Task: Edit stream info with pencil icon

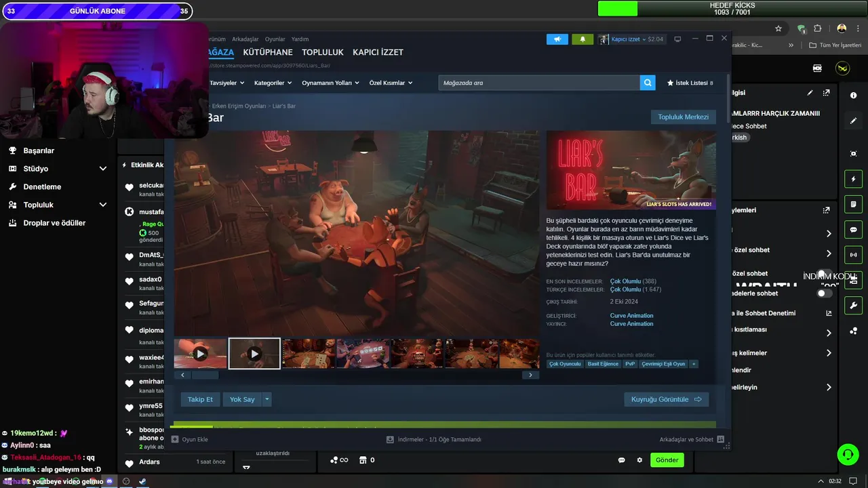Action: 810,93
